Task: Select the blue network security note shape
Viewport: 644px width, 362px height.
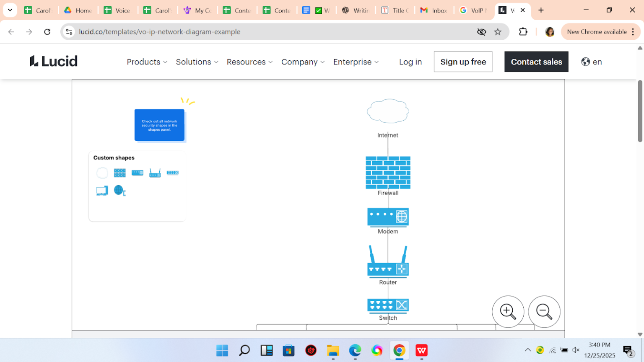Action: point(159,125)
